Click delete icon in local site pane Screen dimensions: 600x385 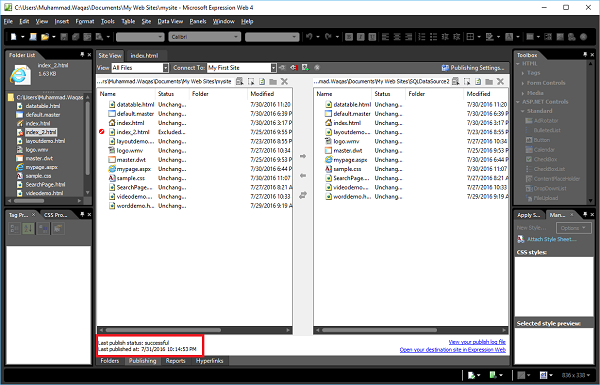pos(284,81)
